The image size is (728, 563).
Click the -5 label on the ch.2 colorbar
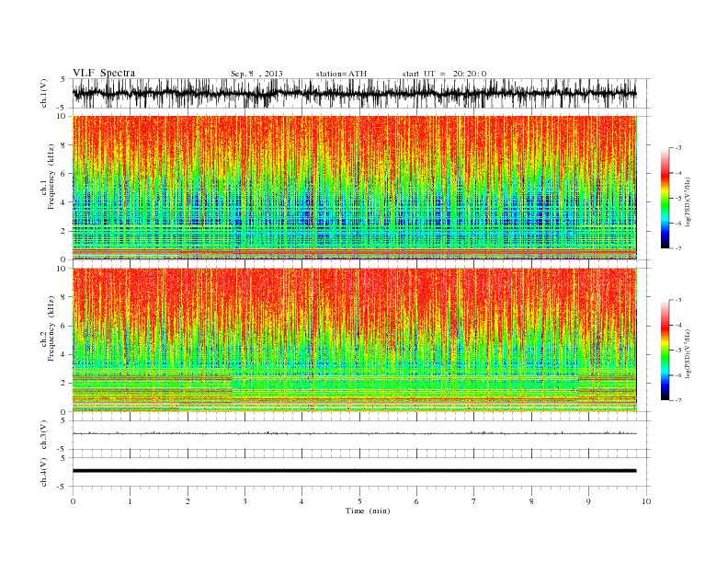click(678, 350)
